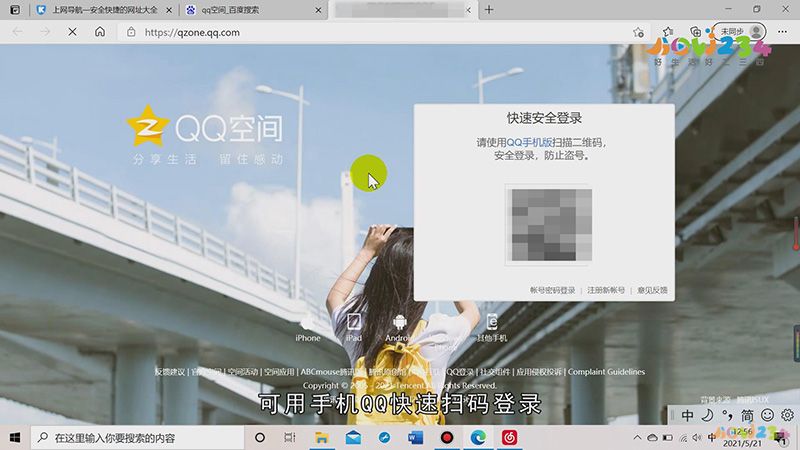The image size is (800, 450).
Task: Open Microsoft Edge from the taskbar
Action: pos(478,438)
